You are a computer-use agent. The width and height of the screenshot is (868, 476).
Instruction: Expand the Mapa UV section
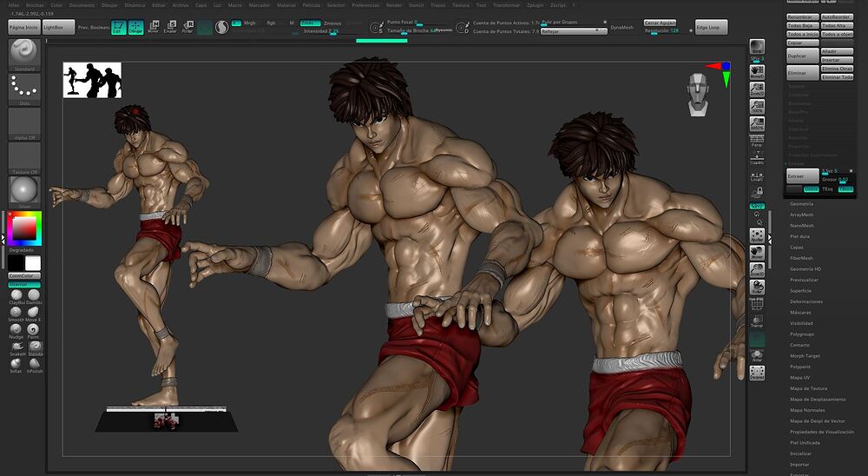(x=799, y=377)
